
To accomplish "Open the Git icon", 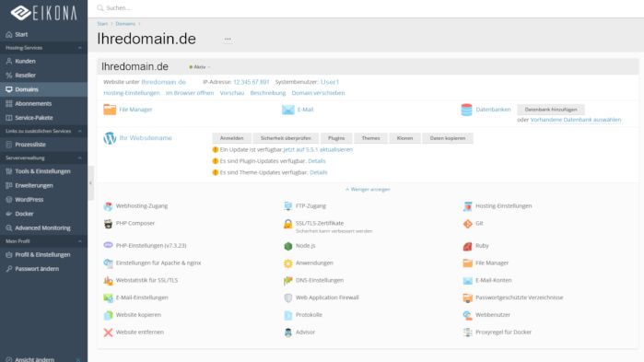I will [x=467, y=224].
